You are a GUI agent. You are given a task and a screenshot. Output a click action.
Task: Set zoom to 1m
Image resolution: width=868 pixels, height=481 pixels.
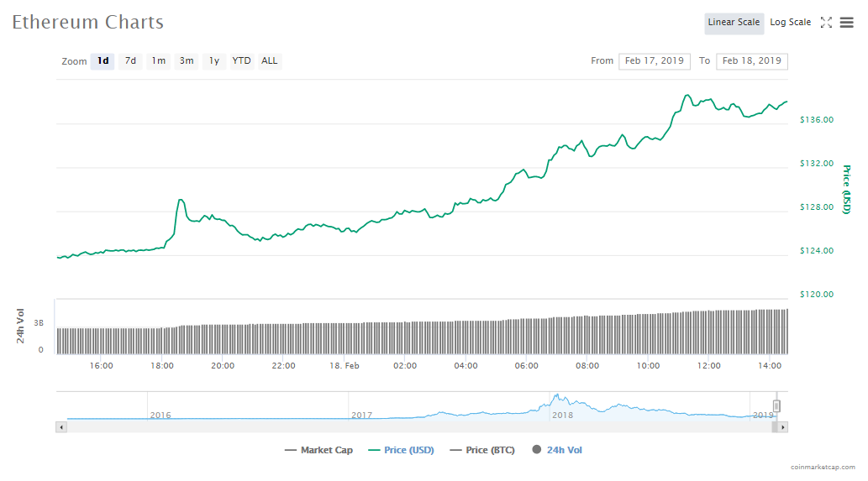click(158, 61)
